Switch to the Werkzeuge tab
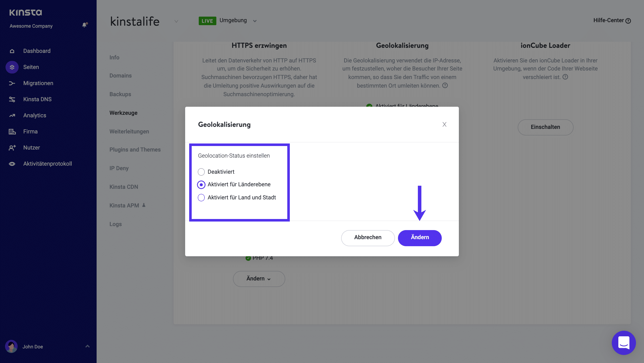 click(x=124, y=113)
